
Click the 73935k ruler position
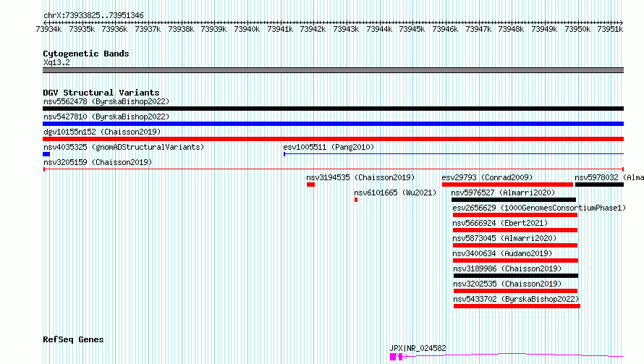[82, 30]
